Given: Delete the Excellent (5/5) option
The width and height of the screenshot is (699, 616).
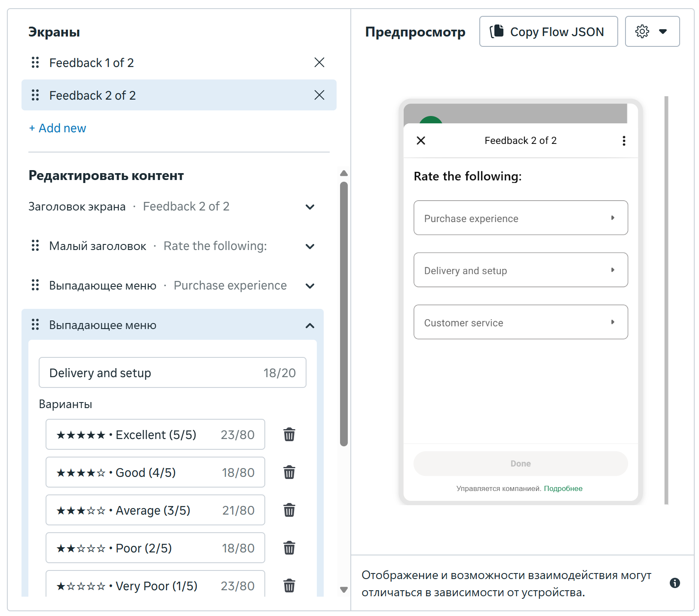Looking at the screenshot, I should [289, 434].
